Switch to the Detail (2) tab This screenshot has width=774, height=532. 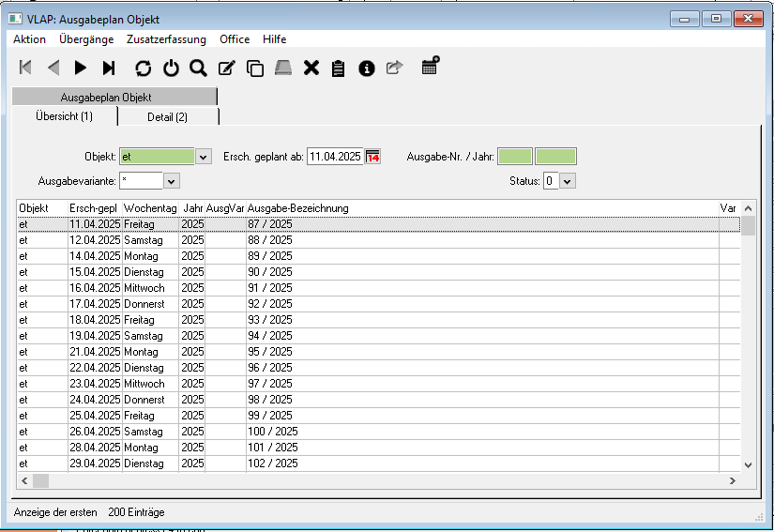tap(167, 117)
